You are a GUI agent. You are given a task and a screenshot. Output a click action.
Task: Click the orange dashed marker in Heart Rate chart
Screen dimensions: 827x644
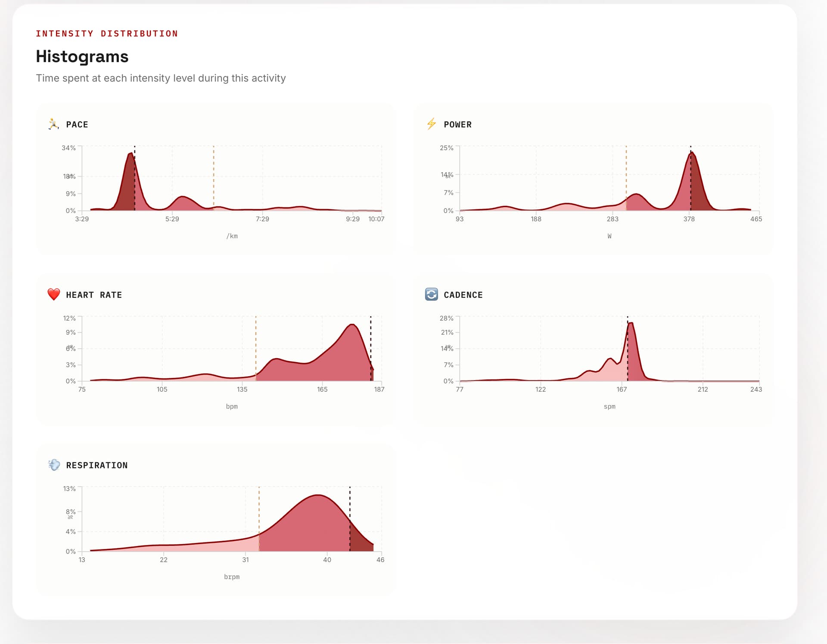tap(256, 344)
